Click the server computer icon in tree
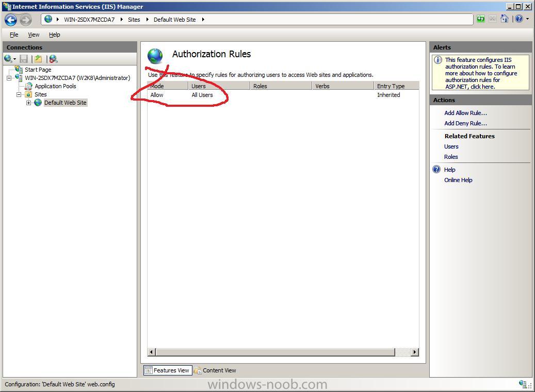 [19, 77]
